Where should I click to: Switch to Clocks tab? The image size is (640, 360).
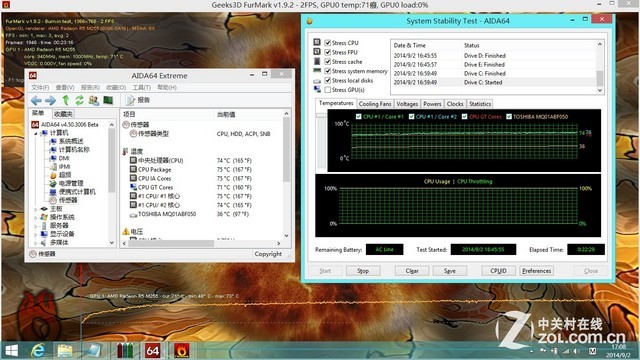point(455,104)
